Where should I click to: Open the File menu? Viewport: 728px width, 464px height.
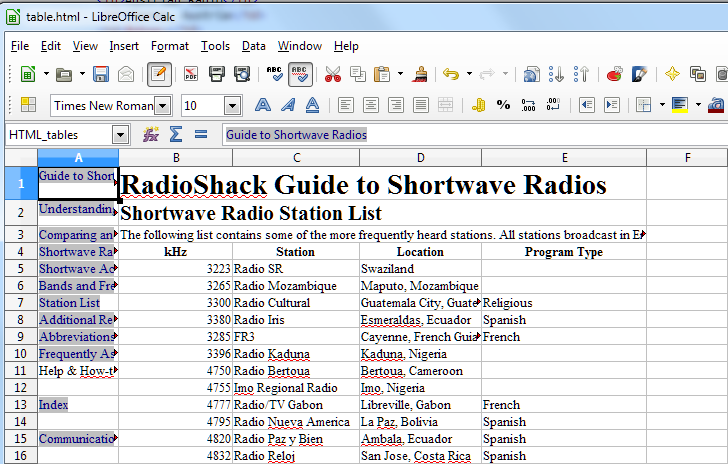pyautogui.click(x=20, y=46)
